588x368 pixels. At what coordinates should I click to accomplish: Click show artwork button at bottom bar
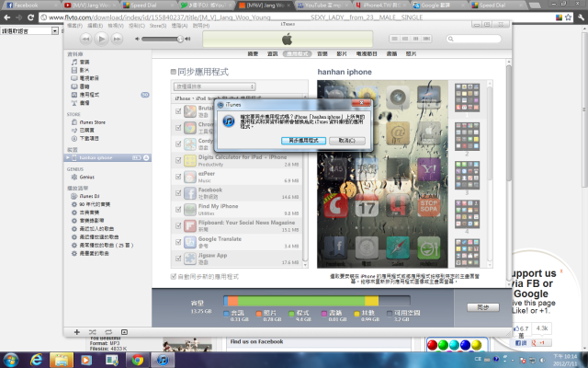pos(124,332)
